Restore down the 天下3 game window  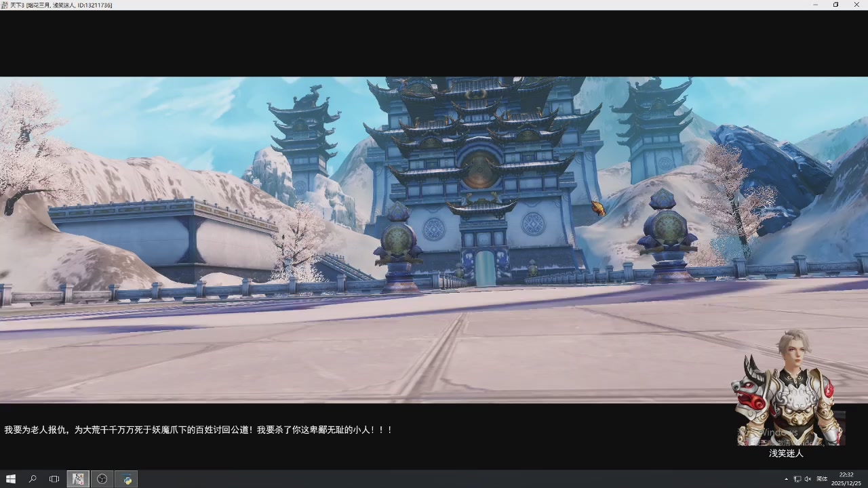835,5
